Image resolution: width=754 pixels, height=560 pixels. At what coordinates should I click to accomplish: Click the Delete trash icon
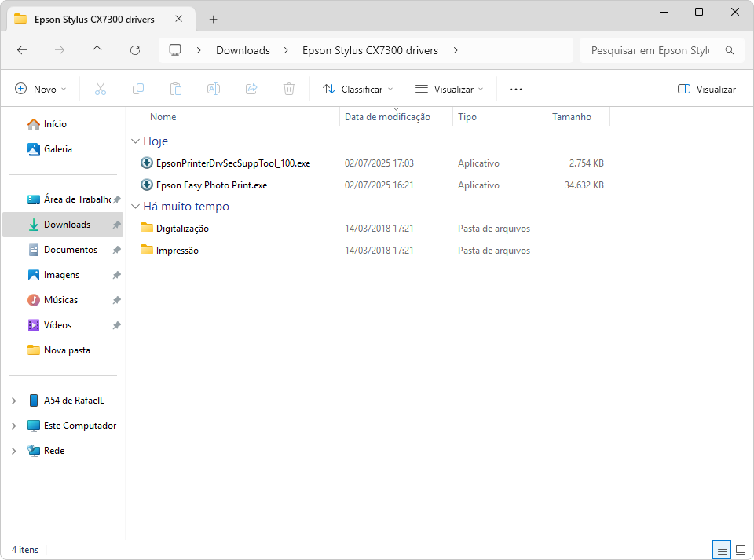(288, 89)
